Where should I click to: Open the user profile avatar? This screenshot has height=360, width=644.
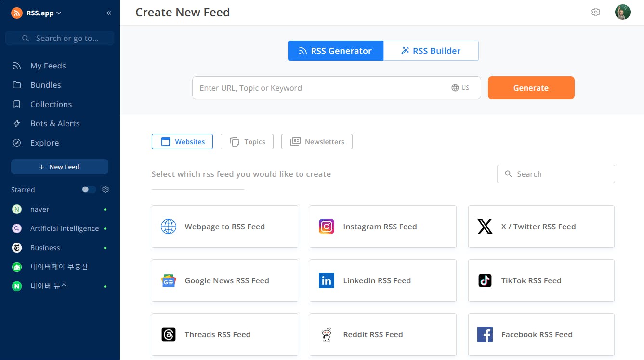click(x=622, y=13)
